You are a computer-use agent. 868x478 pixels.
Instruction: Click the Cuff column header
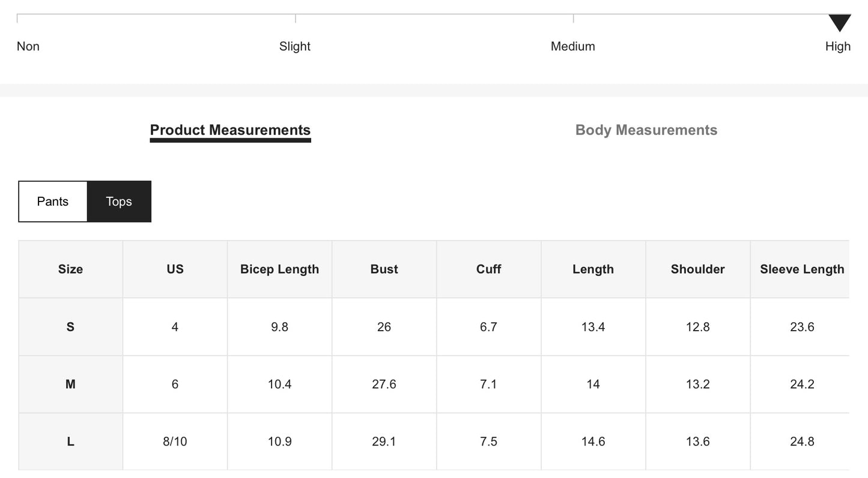pos(488,269)
